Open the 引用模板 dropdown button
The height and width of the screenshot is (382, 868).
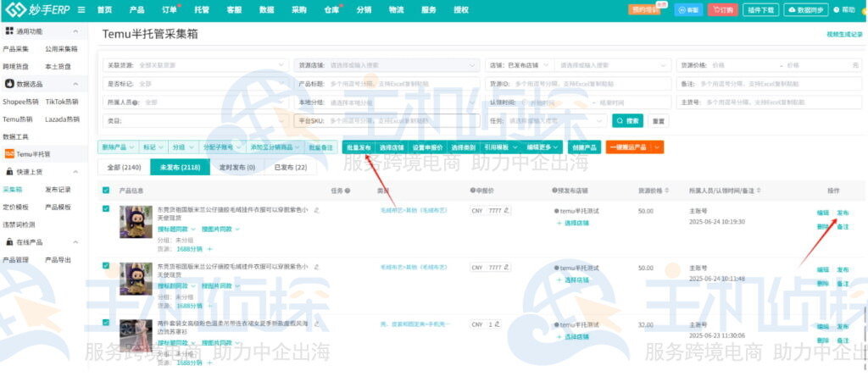click(x=500, y=147)
